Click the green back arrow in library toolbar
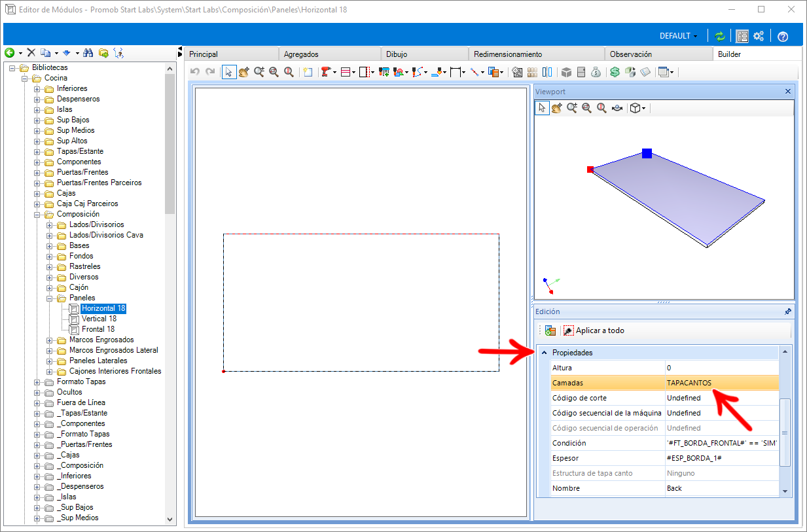Image resolution: width=807 pixels, height=532 pixels. coord(9,52)
